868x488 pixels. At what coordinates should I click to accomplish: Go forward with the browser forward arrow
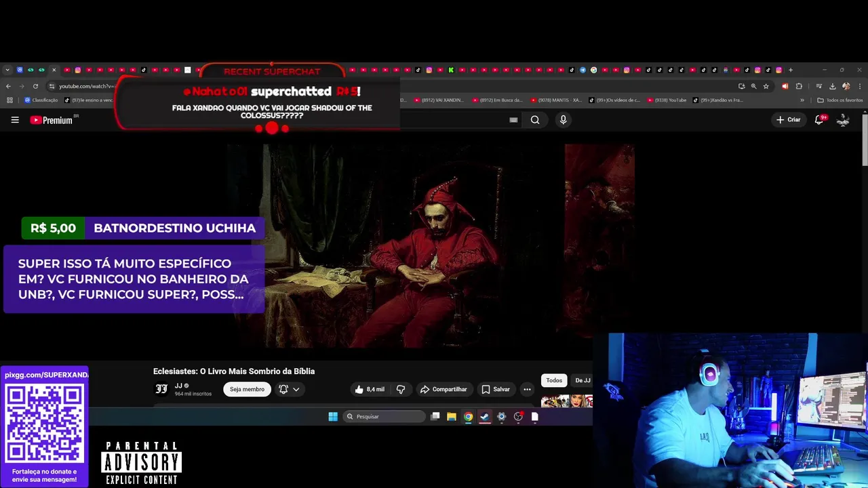pyautogui.click(x=22, y=86)
